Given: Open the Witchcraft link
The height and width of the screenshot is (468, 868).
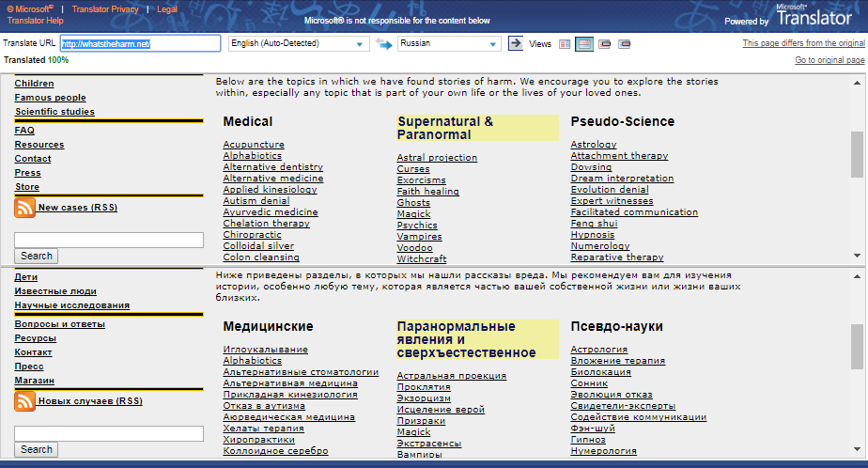Looking at the screenshot, I should click(x=422, y=259).
